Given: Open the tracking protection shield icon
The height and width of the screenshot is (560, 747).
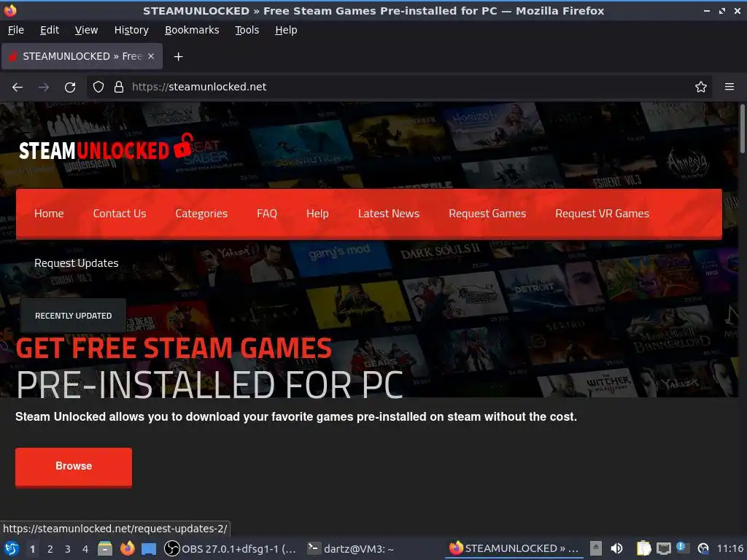Looking at the screenshot, I should coord(98,87).
